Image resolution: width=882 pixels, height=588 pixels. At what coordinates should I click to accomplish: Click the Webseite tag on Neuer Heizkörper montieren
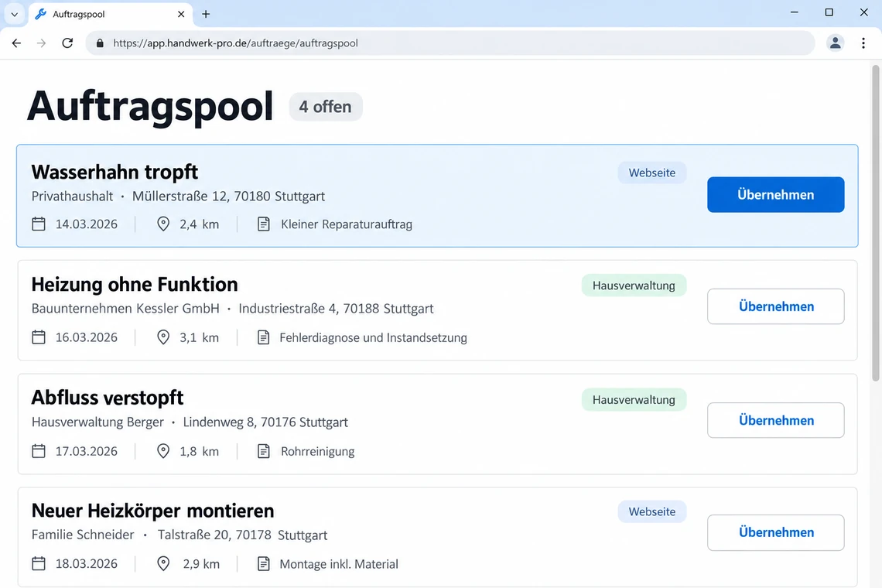[652, 511]
